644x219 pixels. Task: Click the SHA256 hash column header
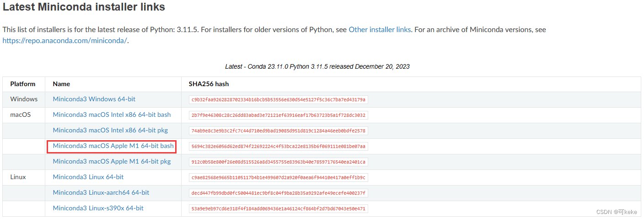(x=209, y=84)
